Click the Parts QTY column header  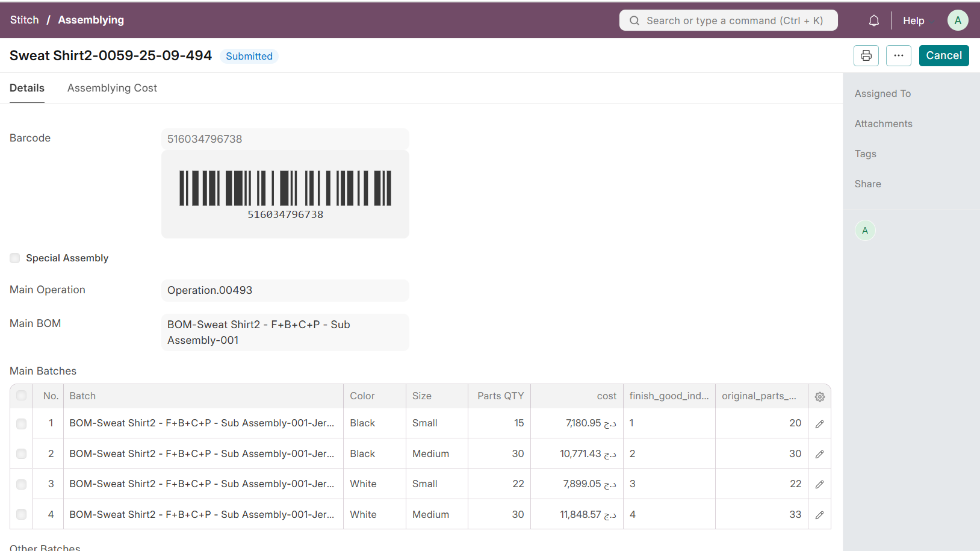click(x=500, y=396)
